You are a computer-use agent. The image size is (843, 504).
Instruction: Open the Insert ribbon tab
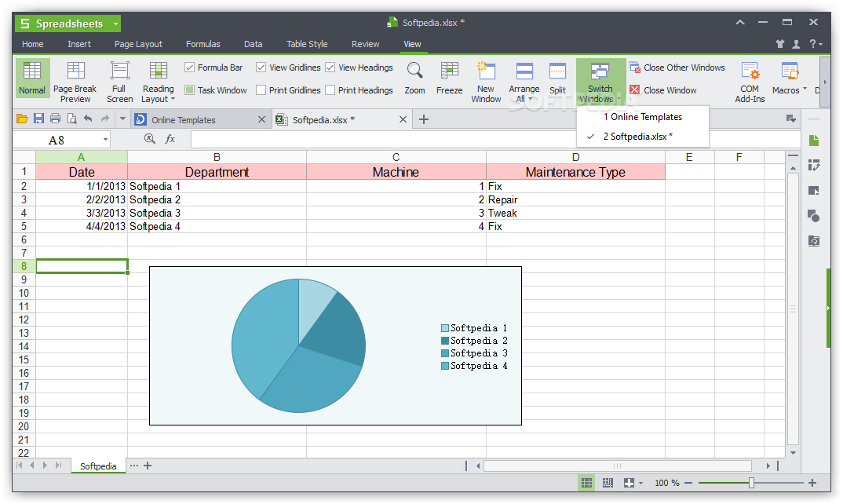(x=79, y=44)
